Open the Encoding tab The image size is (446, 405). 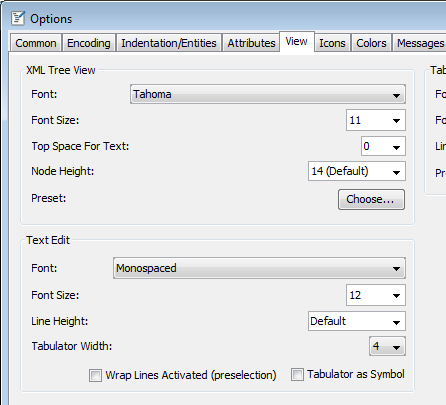tap(89, 43)
